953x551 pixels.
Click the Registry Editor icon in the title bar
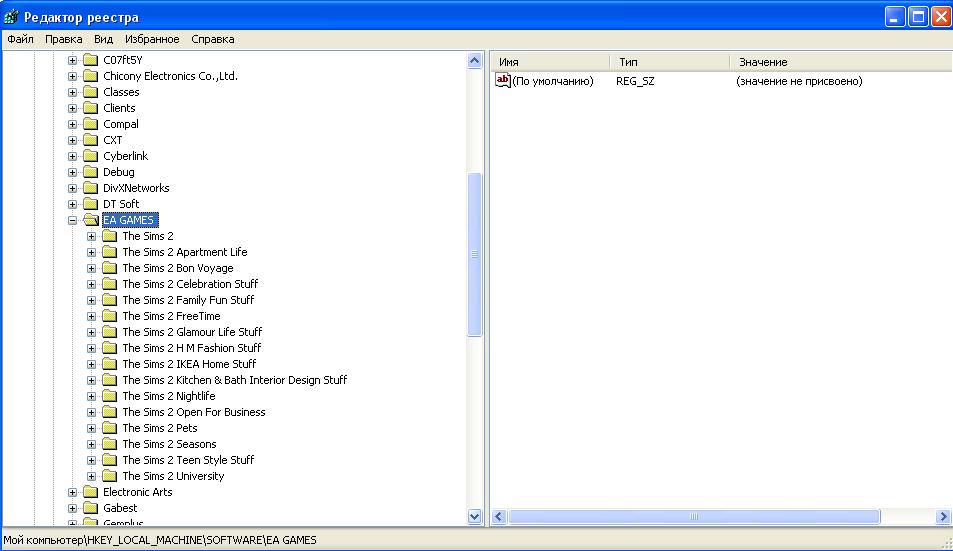tap(10, 17)
